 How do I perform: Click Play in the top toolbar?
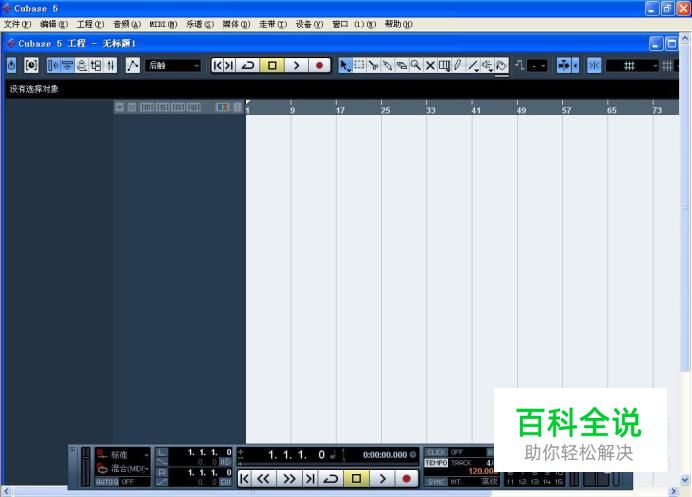coord(296,65)
